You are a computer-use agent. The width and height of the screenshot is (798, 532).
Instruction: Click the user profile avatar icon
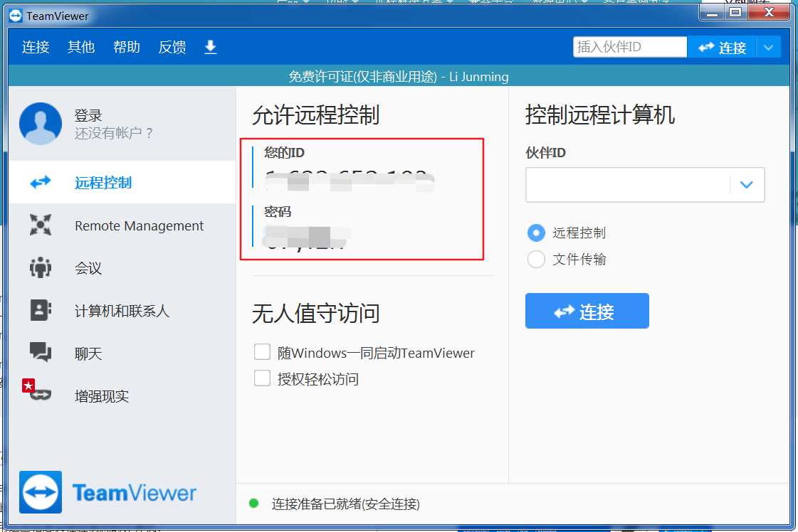(41, 124)
